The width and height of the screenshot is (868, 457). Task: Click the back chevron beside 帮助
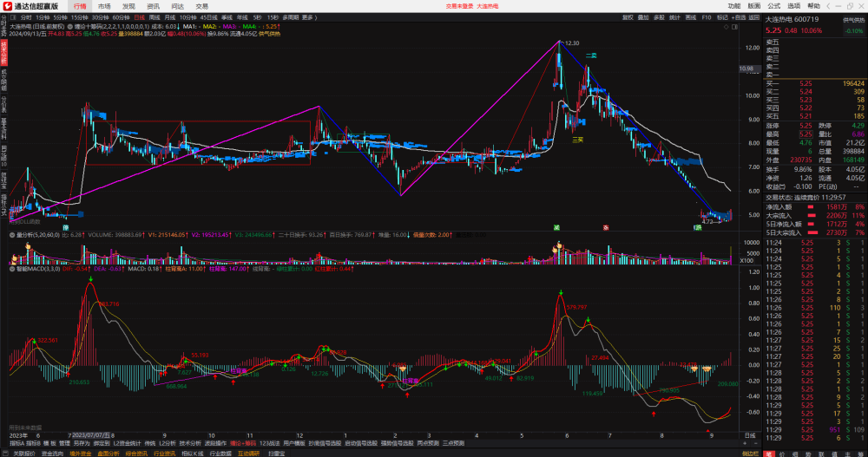(x=828, y=6)
